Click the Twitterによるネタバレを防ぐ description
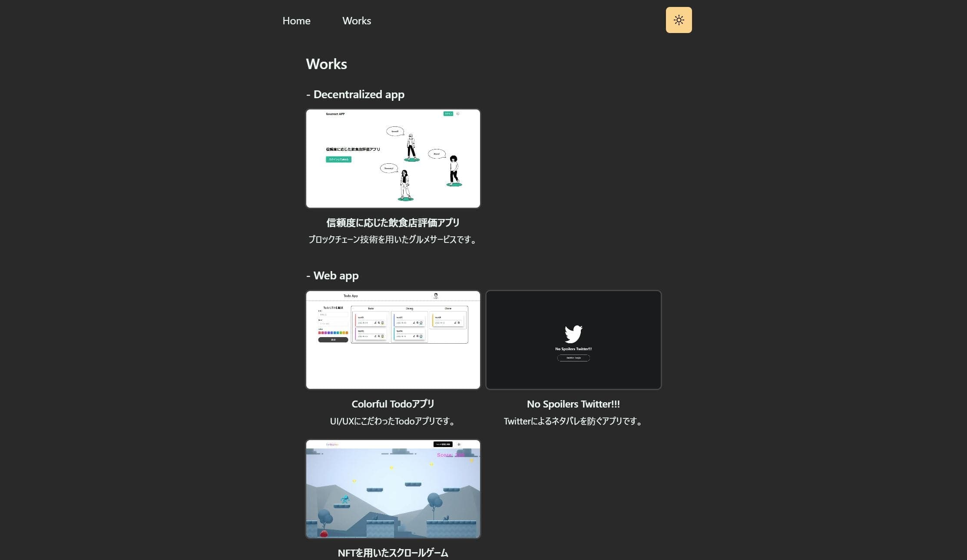The image size is (967, 560). click(573, 421)
